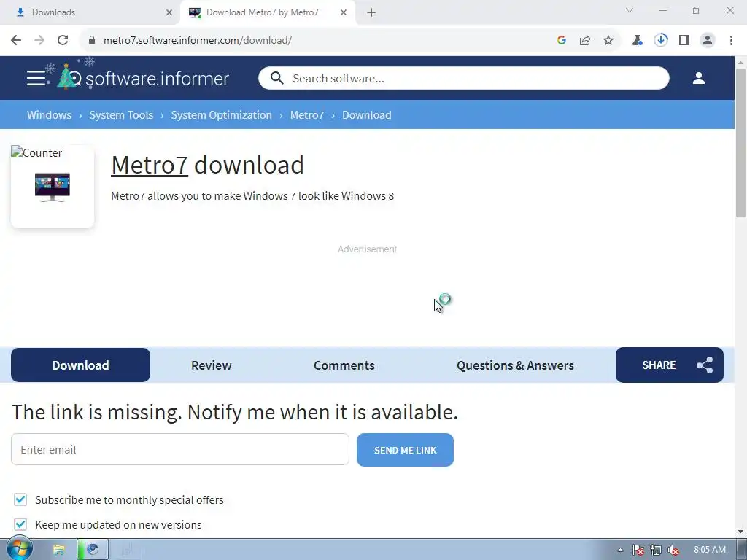Screen dimensions: 747x560
Task: Click the browser forward arrow
Action: (39, 41)
